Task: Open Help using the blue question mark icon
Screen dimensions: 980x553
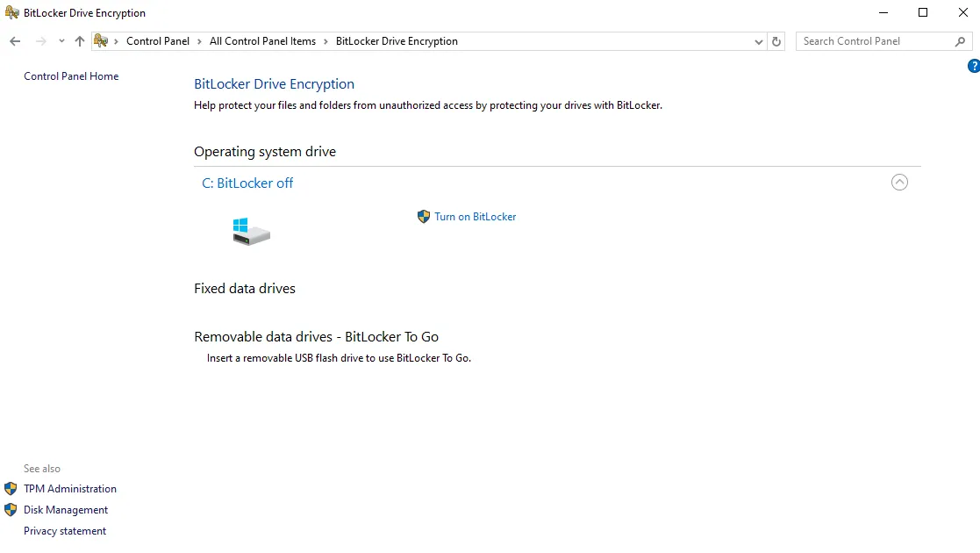Action: pos(973,65)
